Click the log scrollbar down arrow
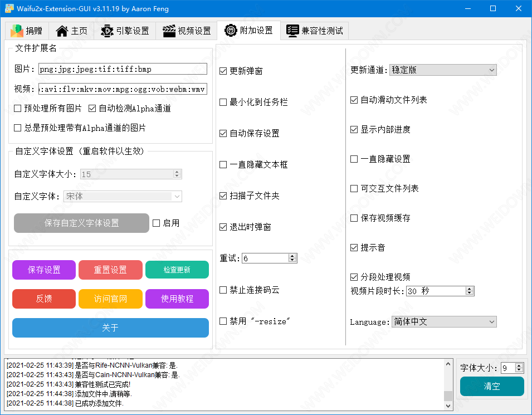The width and height of the screenshot is (532, 415). tap(448, 406)
